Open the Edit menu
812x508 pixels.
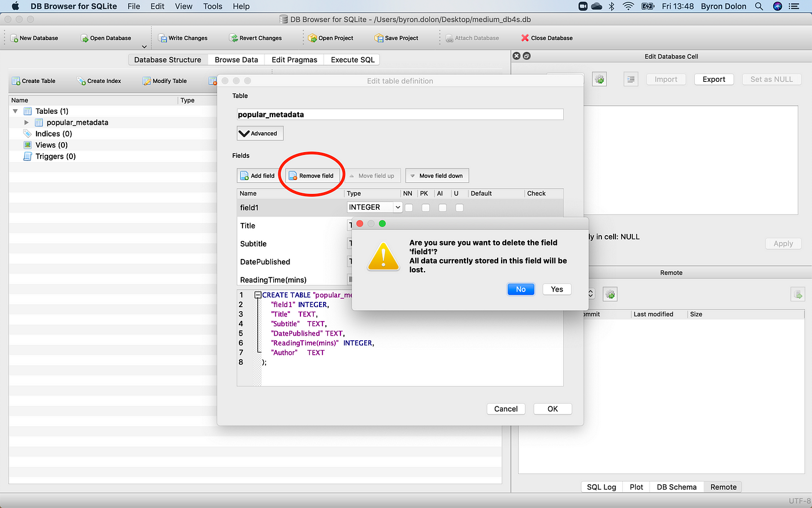click(x=157, y=6)
